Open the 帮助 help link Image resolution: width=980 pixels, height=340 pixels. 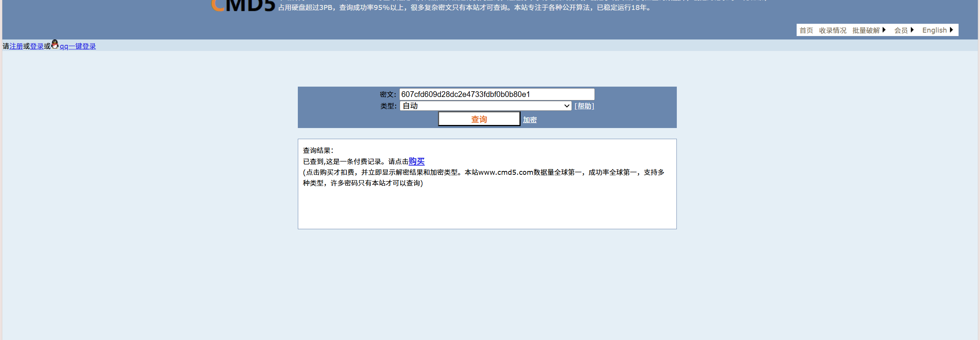(x=584, y=106)
